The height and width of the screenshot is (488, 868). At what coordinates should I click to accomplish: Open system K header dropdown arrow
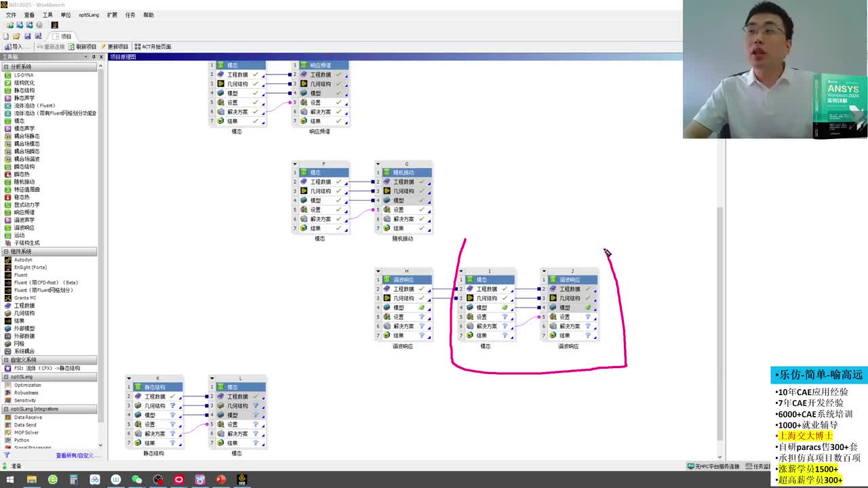pyautogui.click(x=129, y=378)
